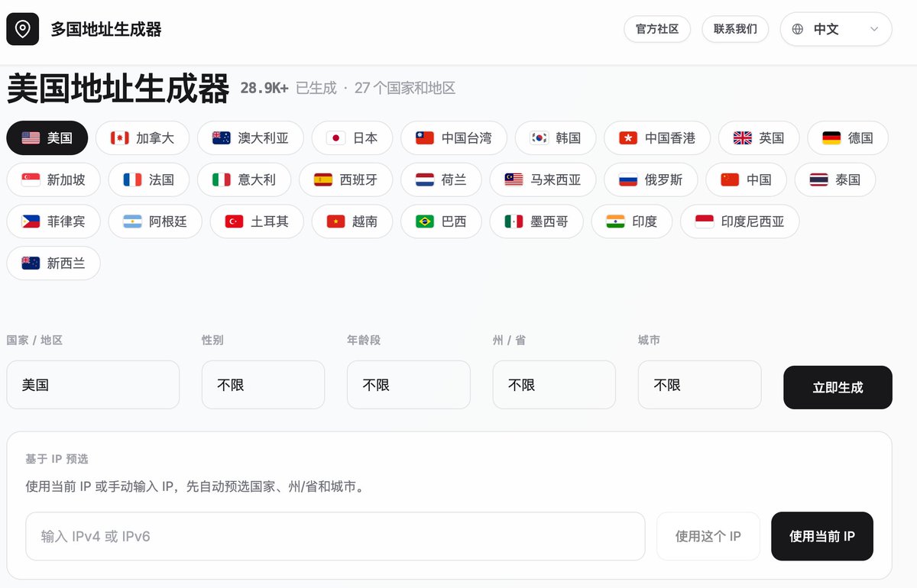
Task: Click the Spain flag icon
Action: point(323,180)
